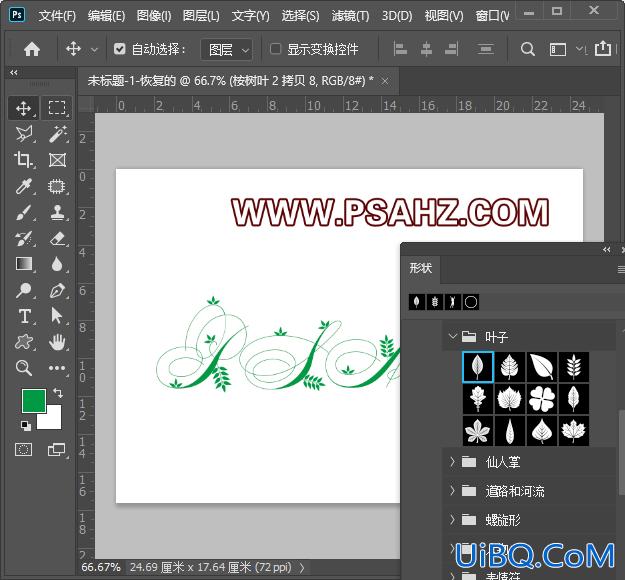
Task: Align right edges button
Action: (x=451, y=49)
